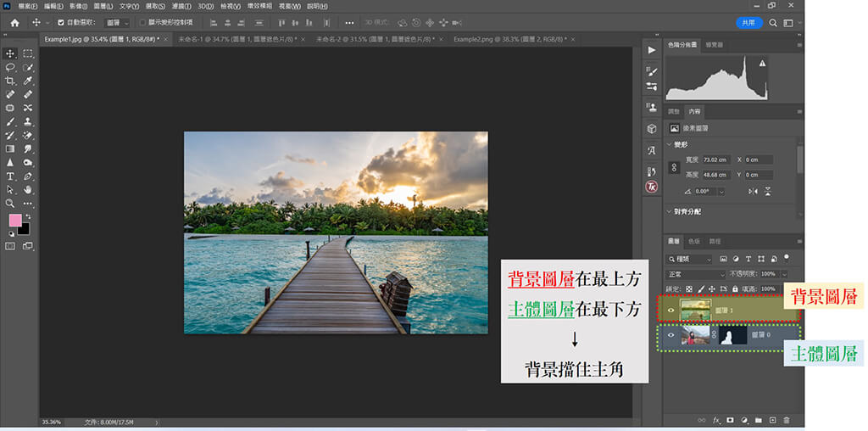Delete the selected layer trash icon
Screen dimensions: 868x431
tap(787, 421)
